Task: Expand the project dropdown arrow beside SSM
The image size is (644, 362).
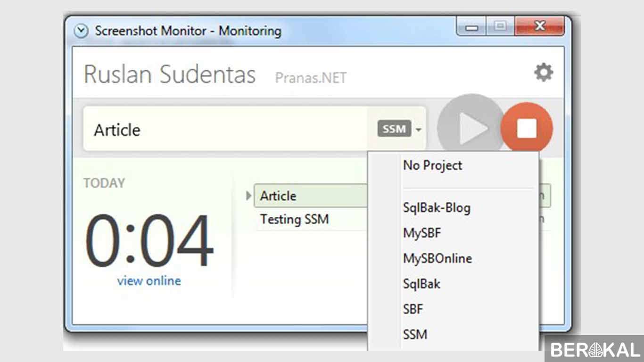Action: 418,129
